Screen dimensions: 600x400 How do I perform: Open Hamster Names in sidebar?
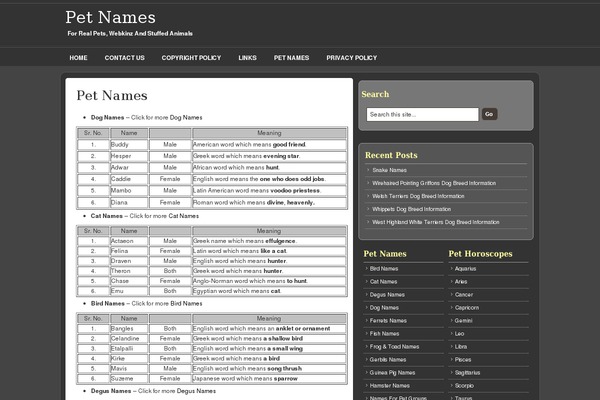pyautogui.click(x=390, y=386)
